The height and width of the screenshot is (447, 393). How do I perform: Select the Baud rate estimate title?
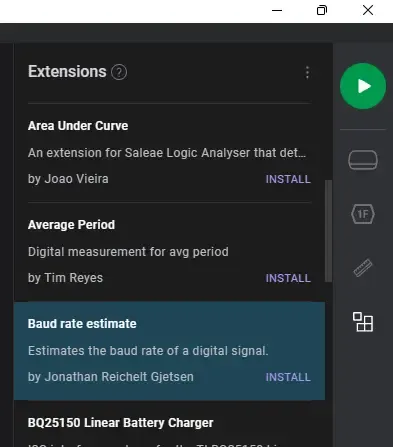click(82, 324)
